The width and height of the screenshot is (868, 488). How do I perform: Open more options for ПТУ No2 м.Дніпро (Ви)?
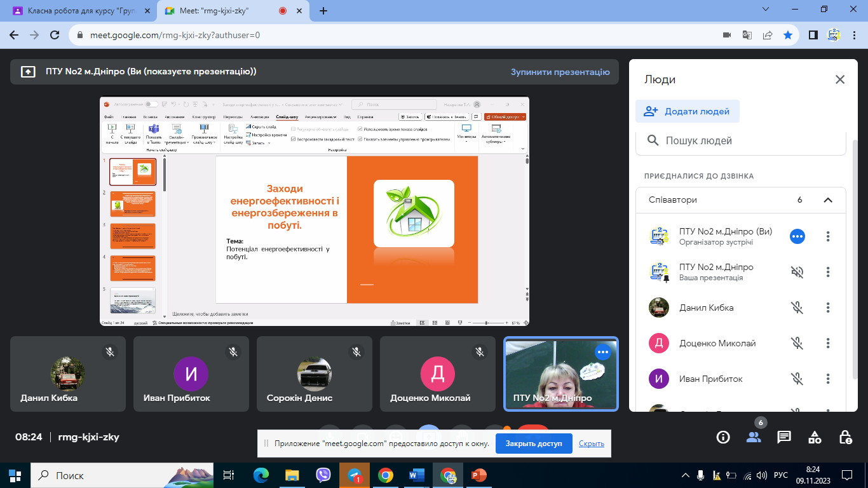pos(828,236)
